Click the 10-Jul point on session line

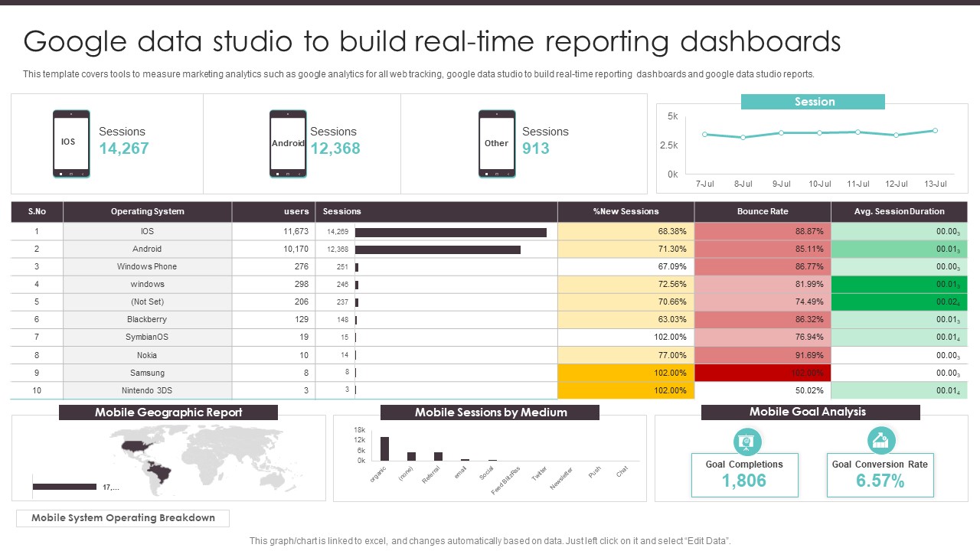point(820,133)
